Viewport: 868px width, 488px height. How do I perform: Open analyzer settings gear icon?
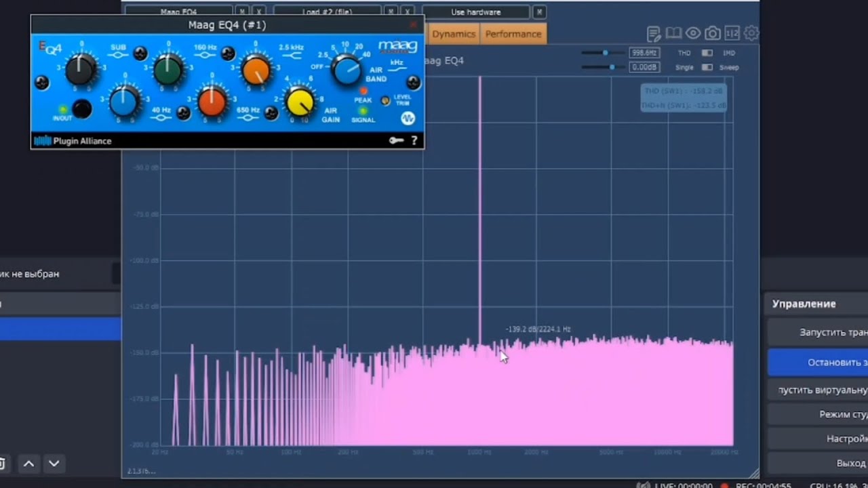coord(751,33)
